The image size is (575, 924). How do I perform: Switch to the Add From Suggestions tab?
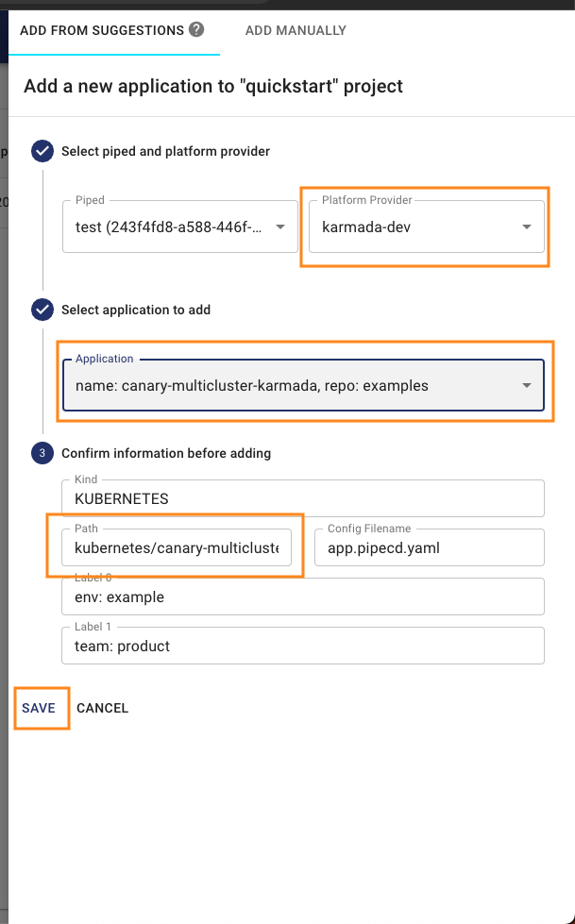(102, 30)
